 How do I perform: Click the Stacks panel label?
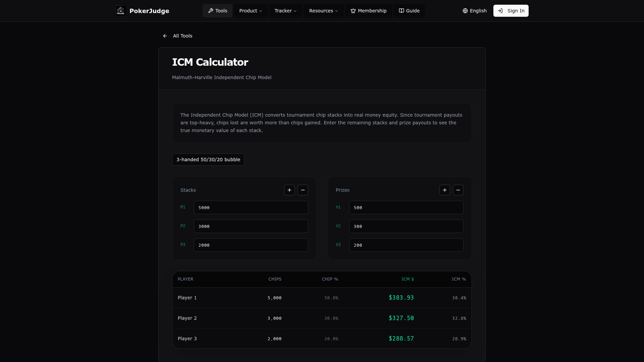click(188, 190)
